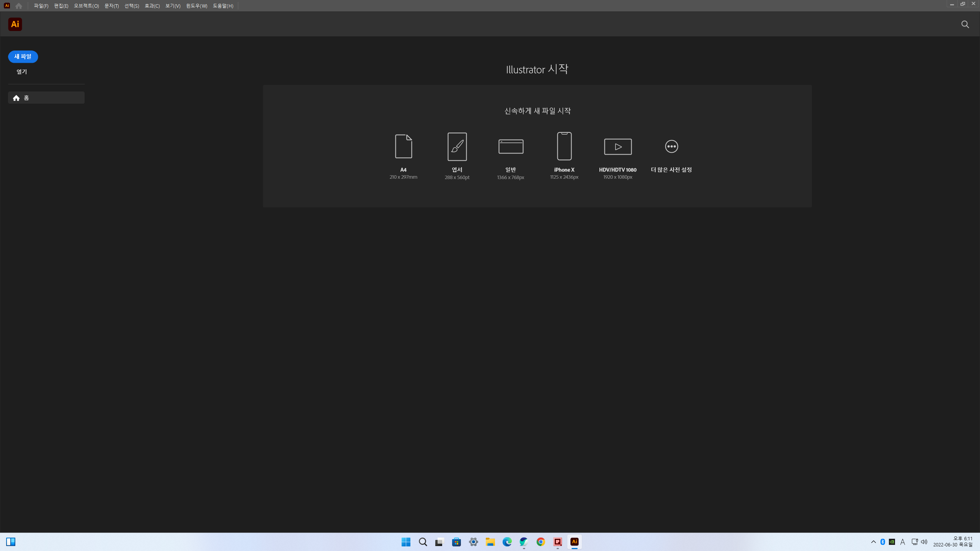Viewport: 980px width, 551px height.
Task: Click the 열기 open button
Action: click(22, 72)
